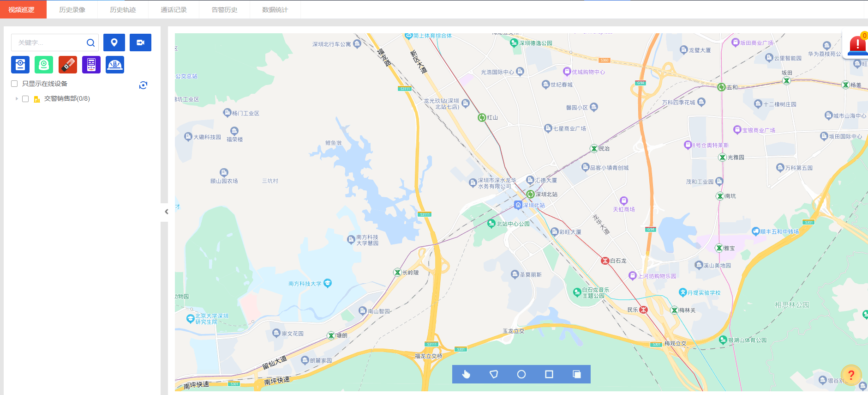Open the 历史录像 tab

tap(72, 10)
